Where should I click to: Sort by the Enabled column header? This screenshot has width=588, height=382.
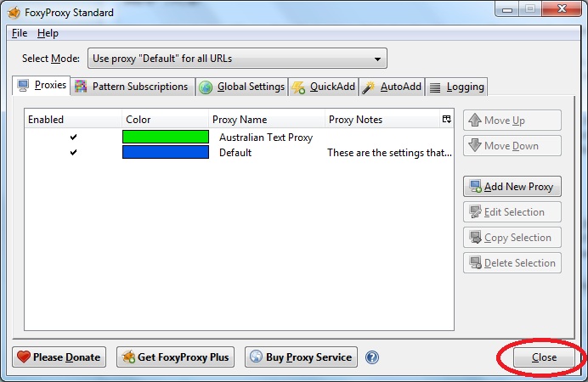[73, 120]
